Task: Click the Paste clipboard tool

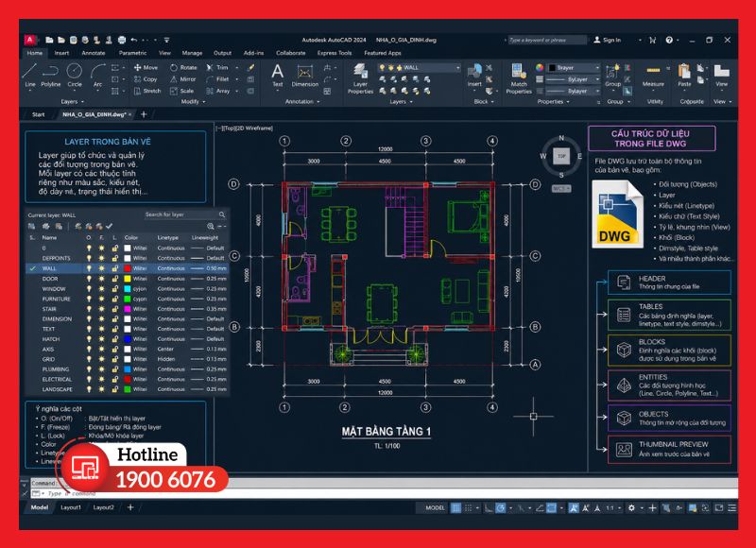Action: tap(684, 75)
